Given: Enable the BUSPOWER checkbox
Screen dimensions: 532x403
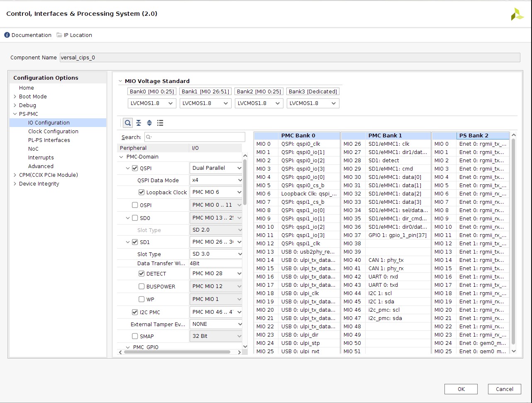Looking at the screenshot, I should (x=142, y=286).
